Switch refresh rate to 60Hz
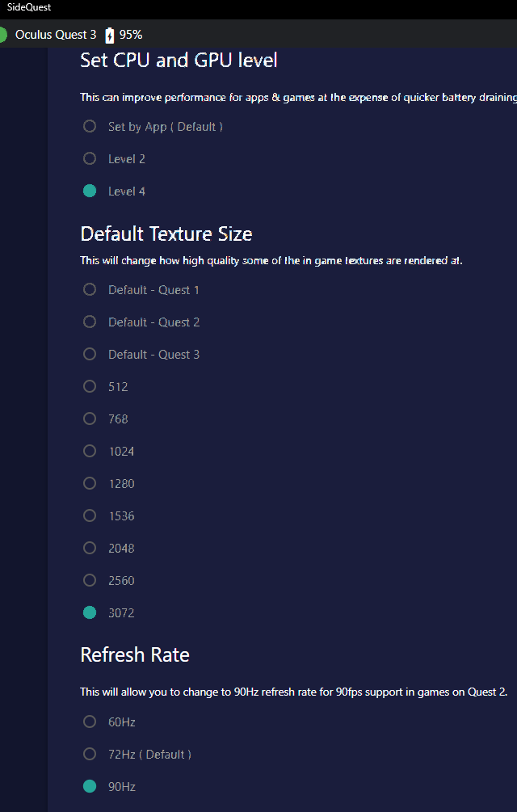 [x=90, y=722]
